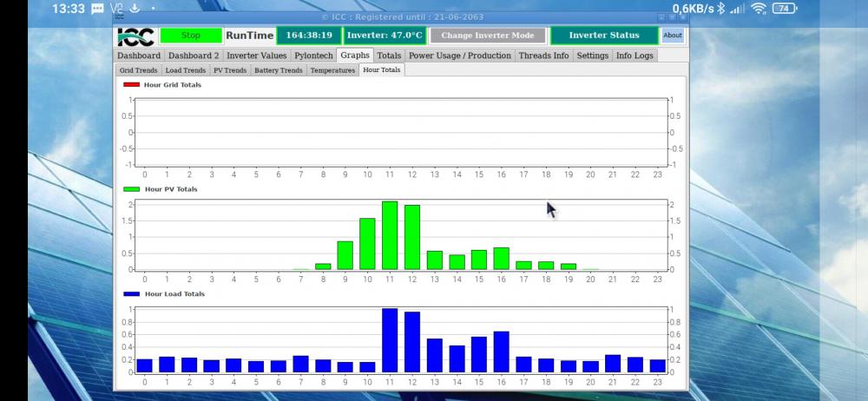
Task: Click the Load Totals bar for hour 21
Action: pos(613,364)
